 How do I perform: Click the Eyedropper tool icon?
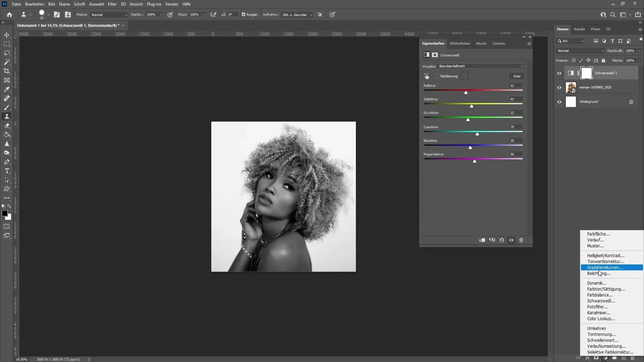tap(7, 89)
